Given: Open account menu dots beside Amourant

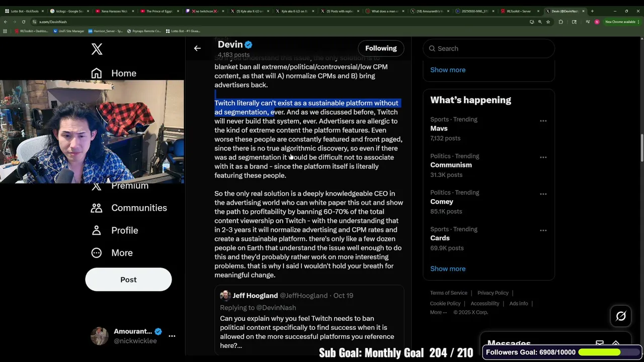Looking at the screenshot, I should point(172,336).
